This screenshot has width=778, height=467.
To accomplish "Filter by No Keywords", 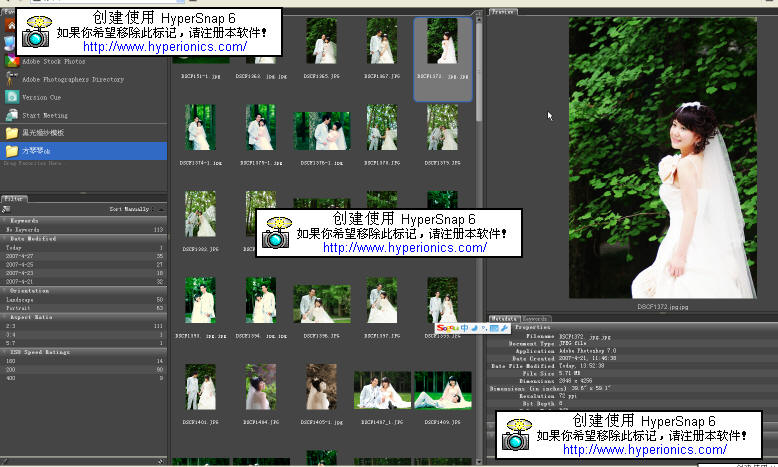I will click(x=83, y=229).
